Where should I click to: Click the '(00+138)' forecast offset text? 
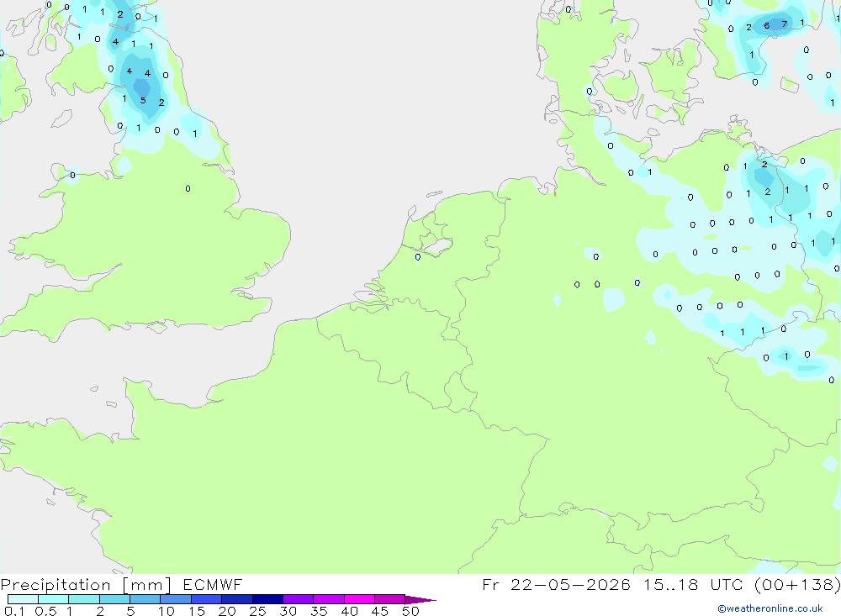[797, 585]
